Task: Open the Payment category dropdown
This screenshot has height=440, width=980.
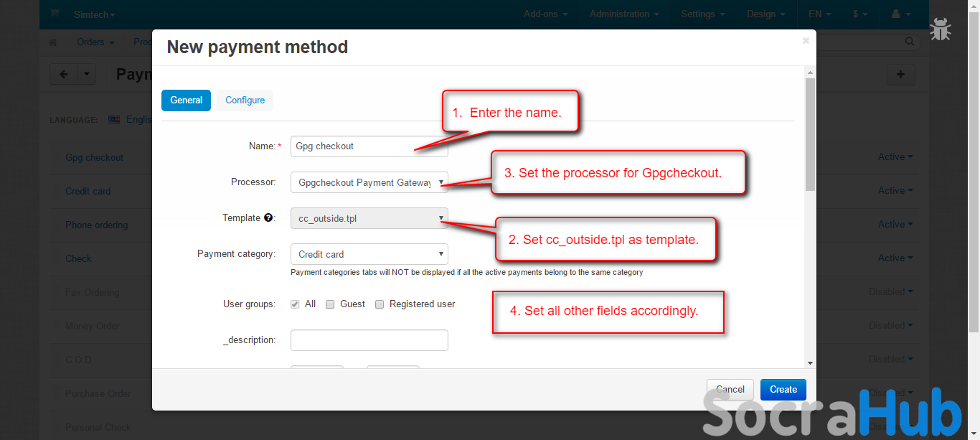Action: [x=369, y=254]
